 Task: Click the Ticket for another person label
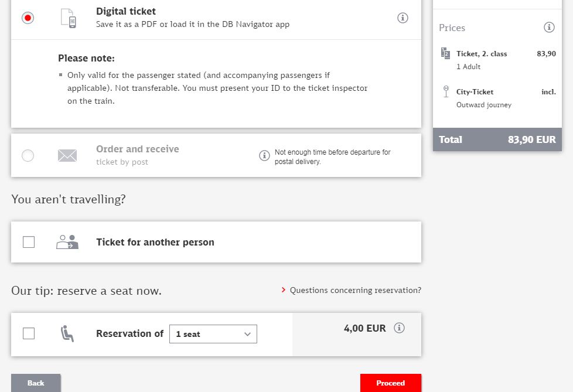(x=155, y=242)
